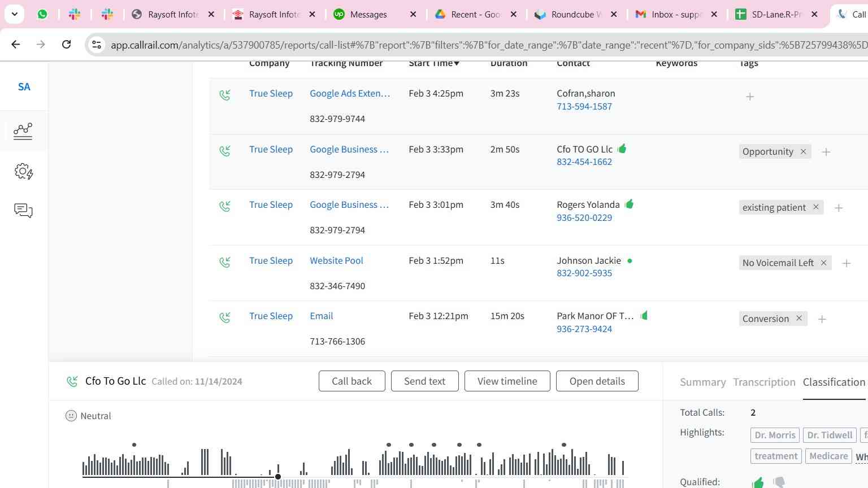868x488 pixels.
Task: Reload the CallRail page
Action: tap(66, 44)
